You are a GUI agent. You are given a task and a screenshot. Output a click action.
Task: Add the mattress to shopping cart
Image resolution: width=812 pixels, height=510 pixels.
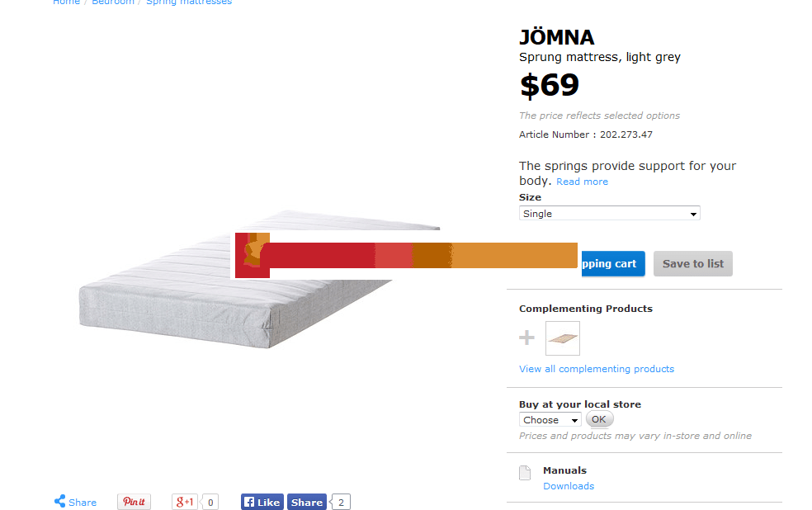tap(612, 264)
